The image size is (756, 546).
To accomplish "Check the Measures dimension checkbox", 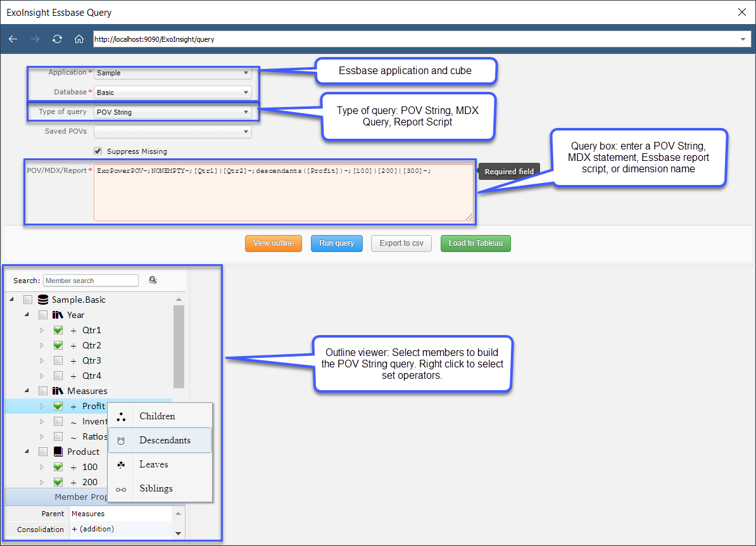I will 43,391.
